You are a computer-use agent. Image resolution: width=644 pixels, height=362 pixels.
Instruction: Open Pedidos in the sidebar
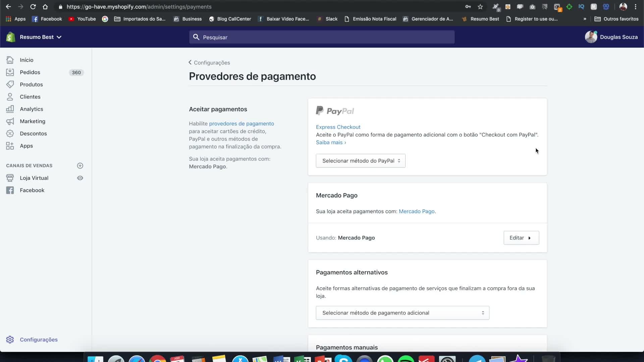(x=30, y=72)
